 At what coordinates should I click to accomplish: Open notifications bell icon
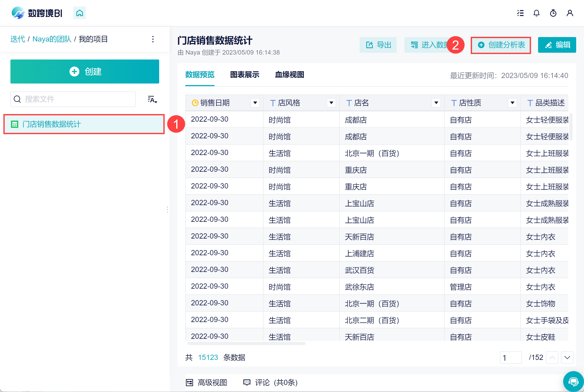pos(537,13)
